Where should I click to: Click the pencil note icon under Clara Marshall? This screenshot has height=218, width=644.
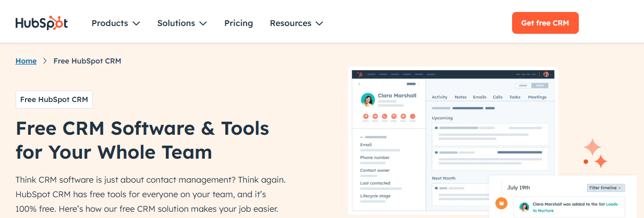(x=366, y=116)
